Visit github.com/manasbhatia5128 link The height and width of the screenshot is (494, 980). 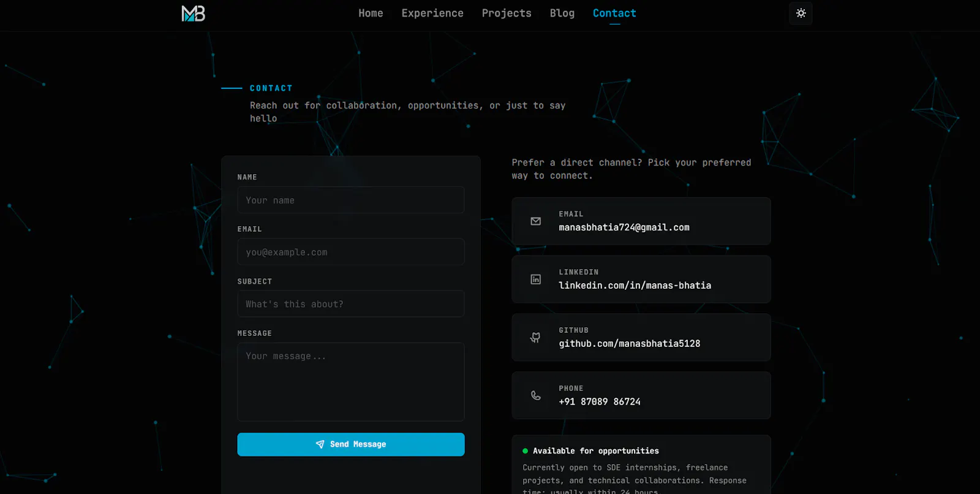630,344
